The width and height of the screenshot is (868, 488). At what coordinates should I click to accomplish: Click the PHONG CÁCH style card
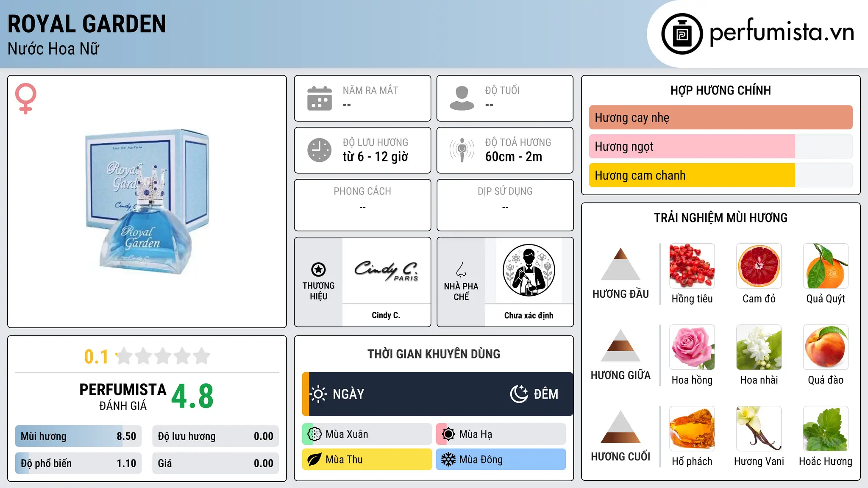363,205
